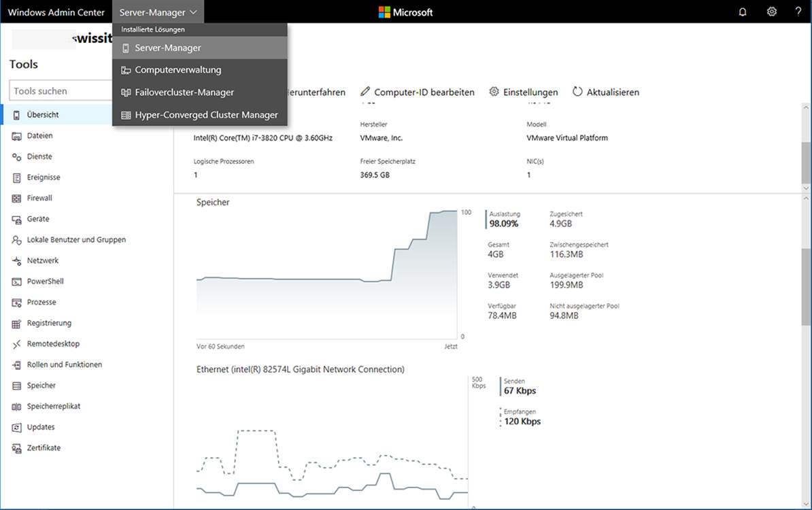Click the Dienste gears icon

coord(16,157)
